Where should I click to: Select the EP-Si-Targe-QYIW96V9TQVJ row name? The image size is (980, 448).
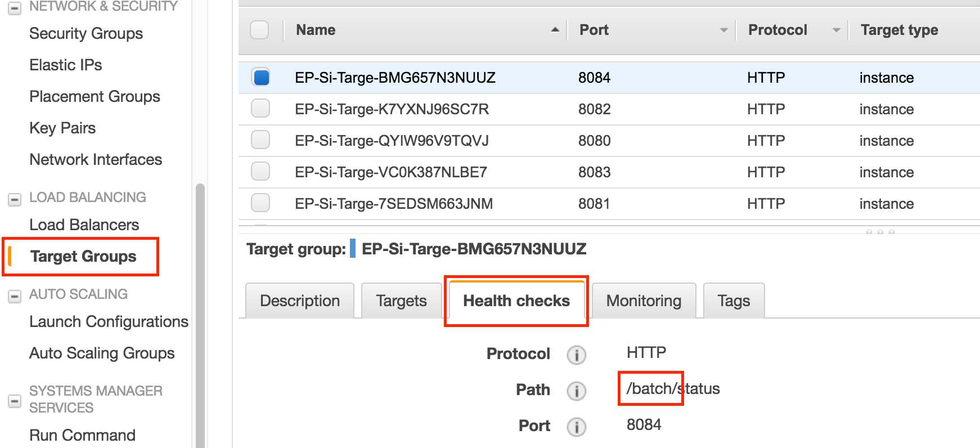tap(392, 141)
